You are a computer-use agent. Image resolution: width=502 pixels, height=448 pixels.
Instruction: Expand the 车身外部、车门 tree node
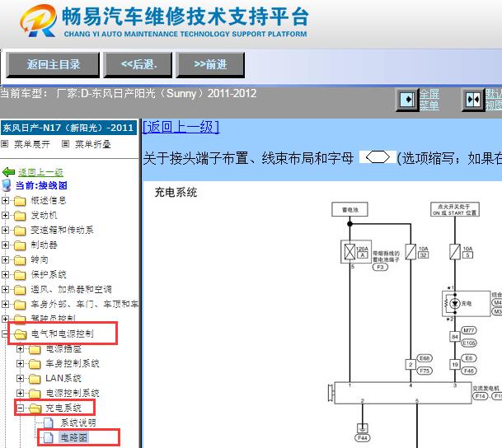click(5, 304)
